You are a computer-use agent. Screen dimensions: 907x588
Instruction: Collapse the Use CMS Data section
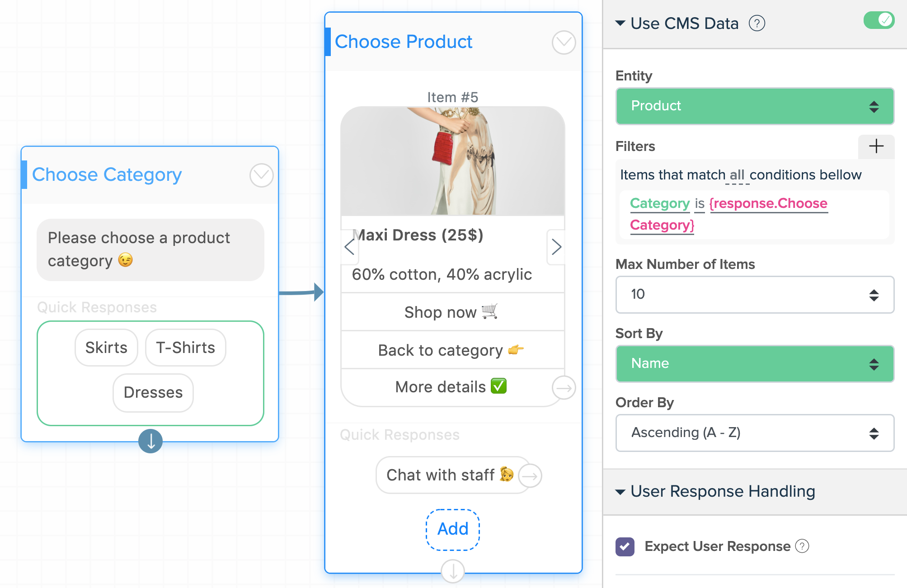pyautogui.click(x=620, y=24)
